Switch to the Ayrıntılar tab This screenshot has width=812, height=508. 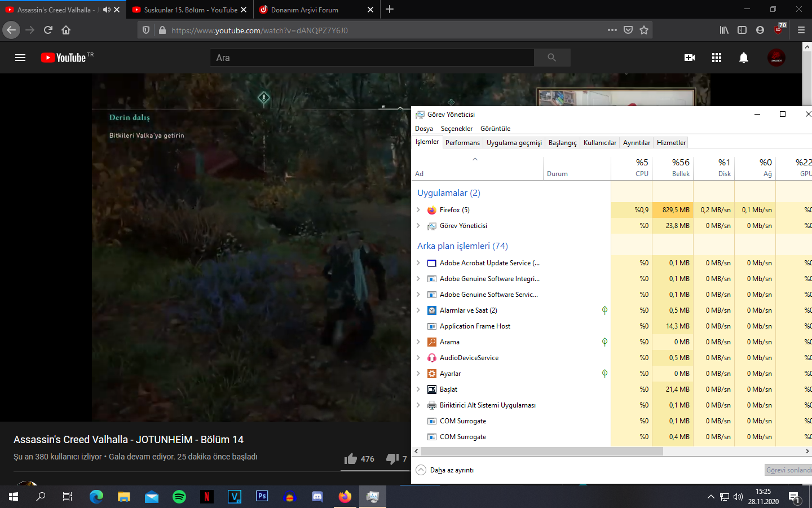coord(637,143)
